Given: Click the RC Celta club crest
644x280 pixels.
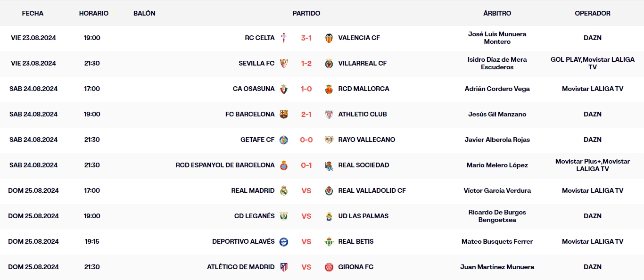Looking at the screenshot, I should point(283,38).
